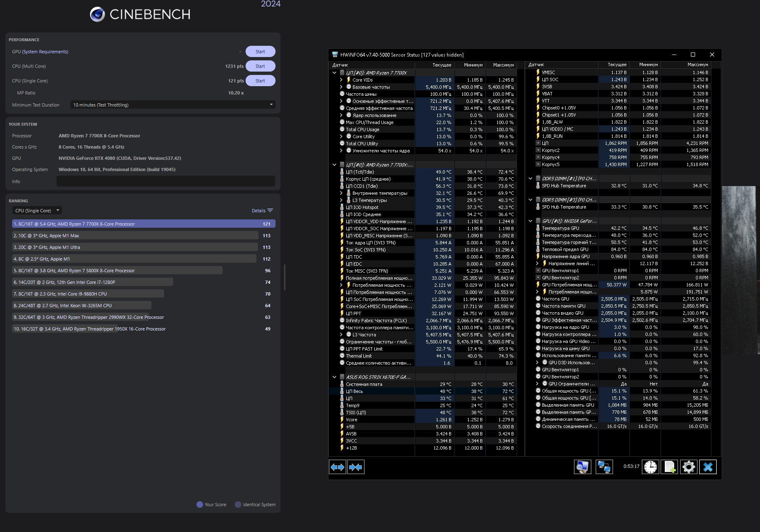
Task: Select the Infinity Fabric Частота (FCLK) row
Action: coord(423,321)
